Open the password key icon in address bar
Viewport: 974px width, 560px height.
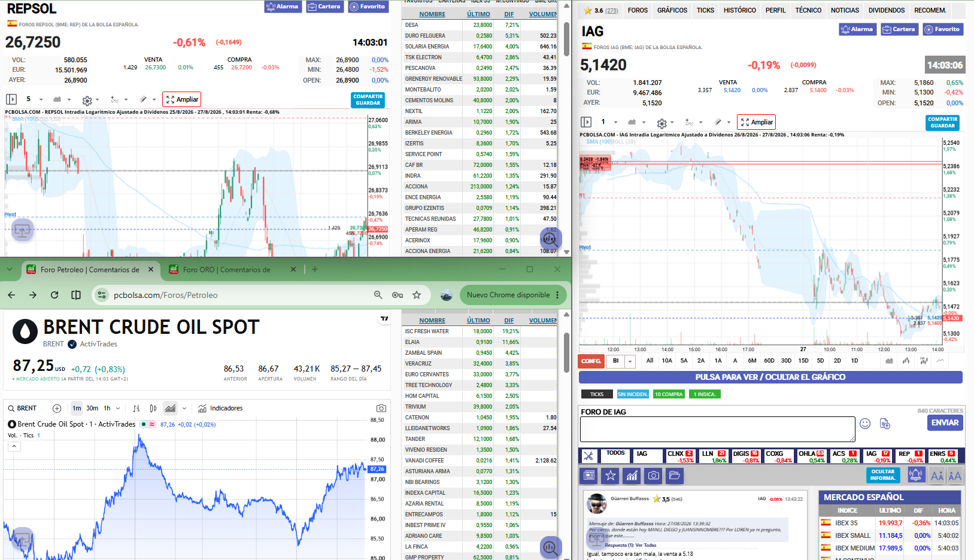tap(397, 295)
